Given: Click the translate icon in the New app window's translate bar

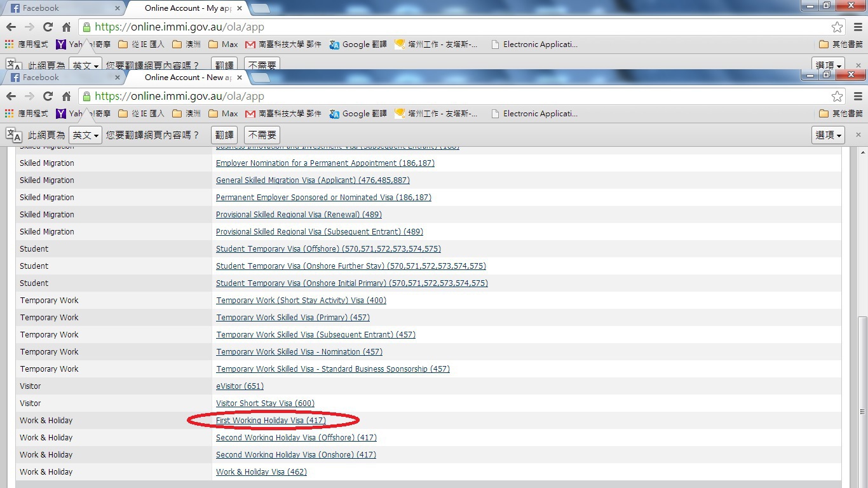Looking at the screenshot, I should tap(13, 135).
